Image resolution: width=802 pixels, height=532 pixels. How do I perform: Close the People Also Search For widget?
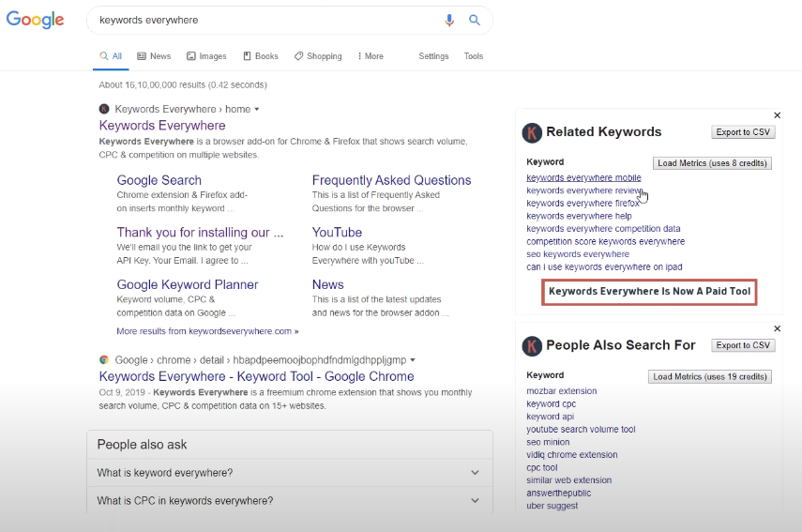click(x=777, y=328)
